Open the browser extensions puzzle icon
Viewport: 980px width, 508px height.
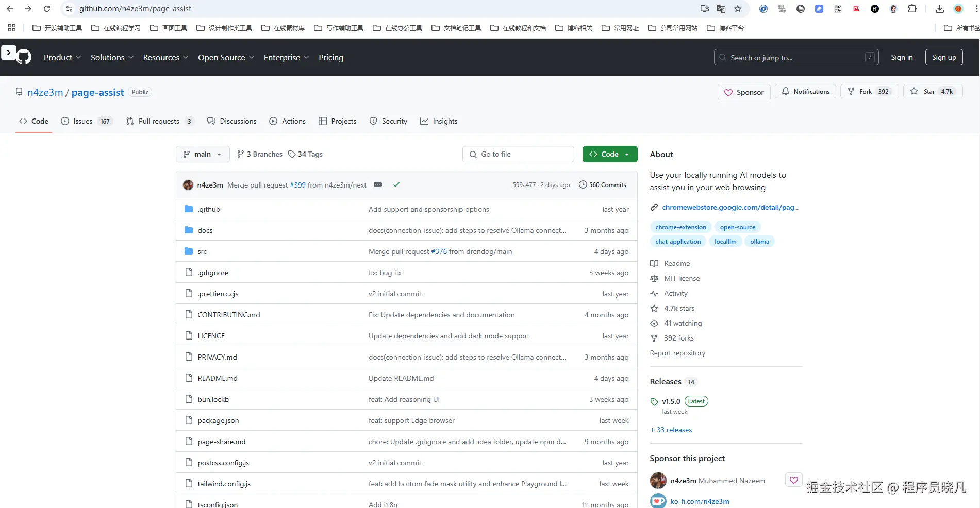[912, 9]
